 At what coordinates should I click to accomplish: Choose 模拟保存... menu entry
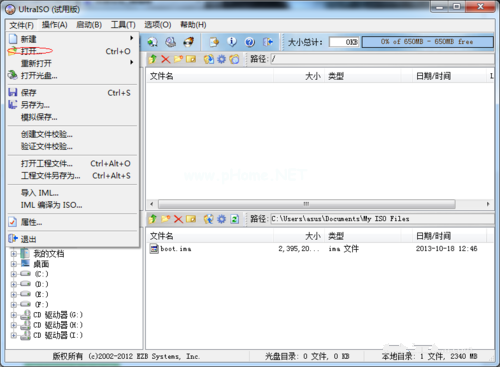73,117
